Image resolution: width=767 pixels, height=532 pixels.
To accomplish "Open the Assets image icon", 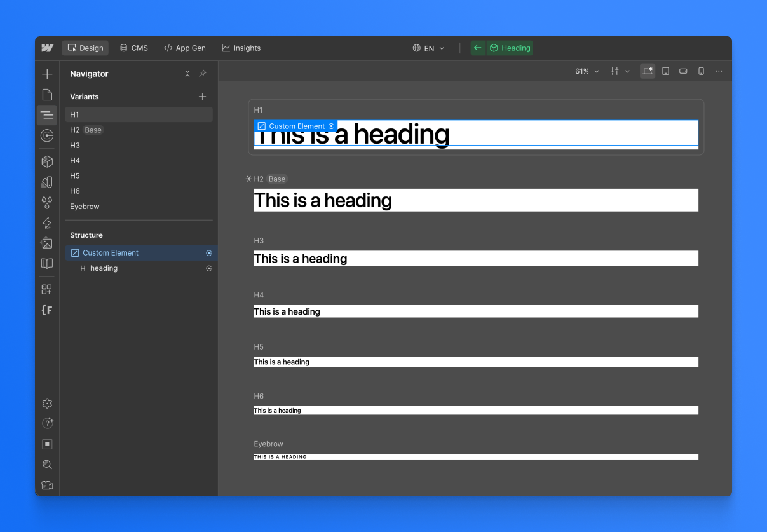I will coord(47,243).
